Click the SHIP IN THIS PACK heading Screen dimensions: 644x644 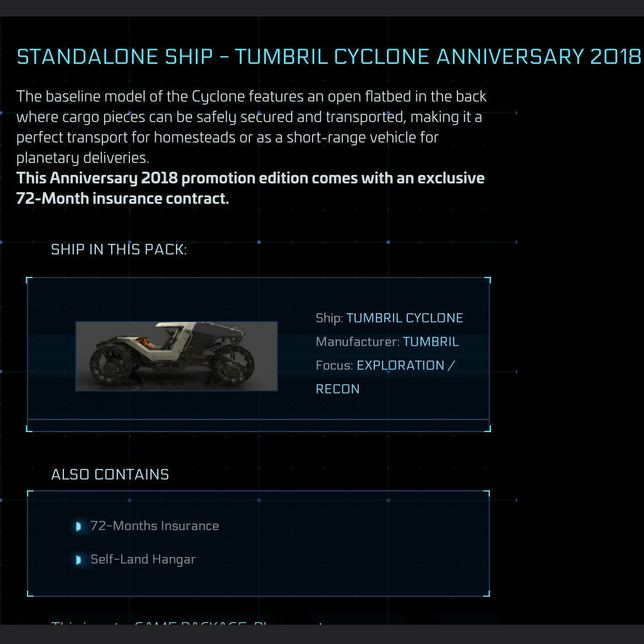tap(119, 249)
